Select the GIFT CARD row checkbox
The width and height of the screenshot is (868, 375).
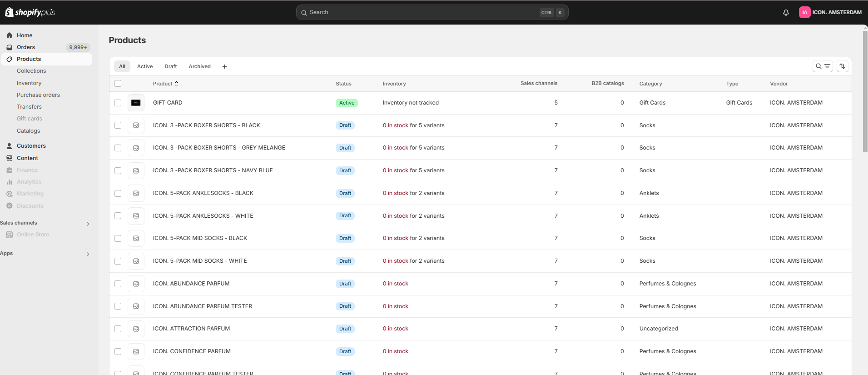pyautogui.click(x=118, y=103)
